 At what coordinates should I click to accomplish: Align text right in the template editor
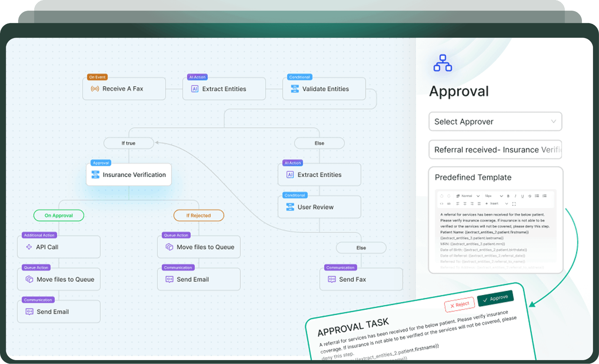coord(472,204)
